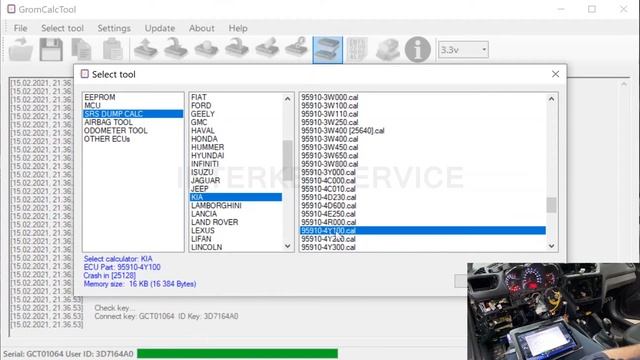
Task: Click the copy documents toolbar icon
Action: pos(82,50)
